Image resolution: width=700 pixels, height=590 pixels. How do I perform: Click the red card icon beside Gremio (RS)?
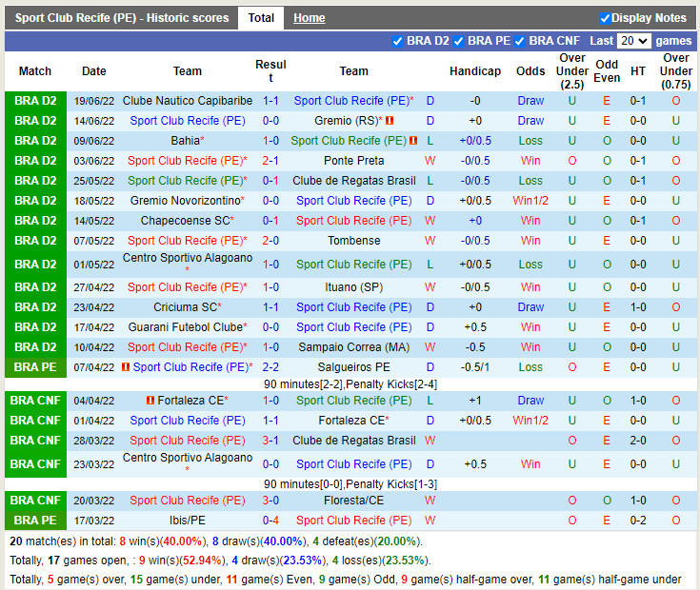[x=390, y=121]
